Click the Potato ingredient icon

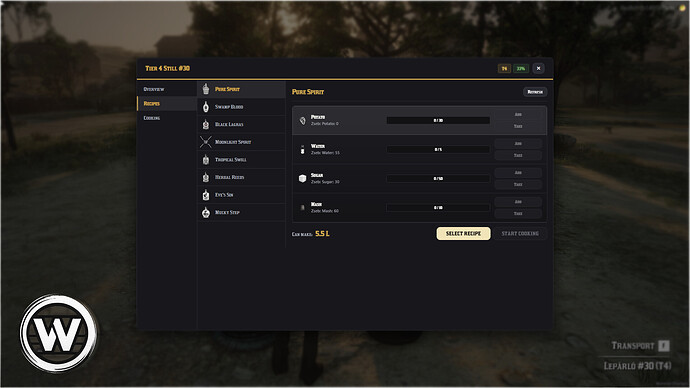pyautogui.click(x=302, y=120)
